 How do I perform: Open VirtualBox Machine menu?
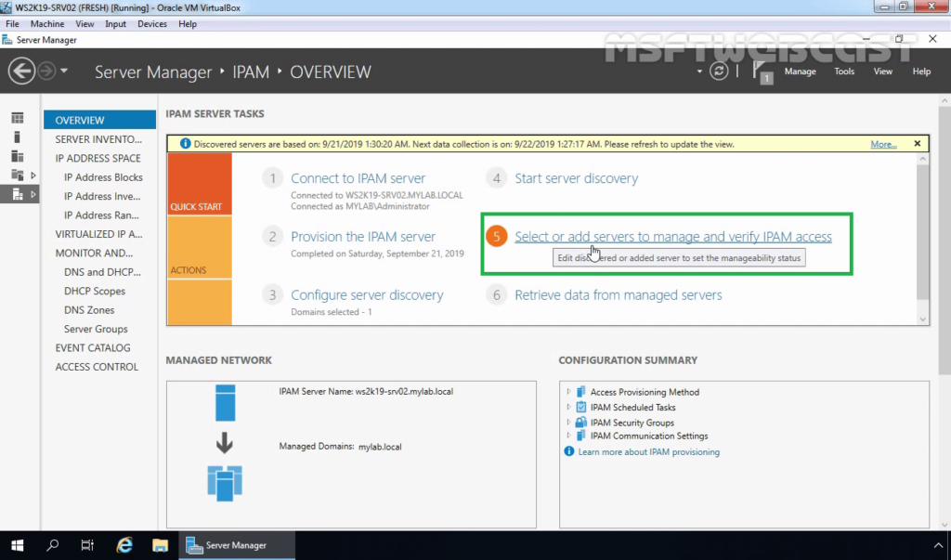click(x=47, y=23)
